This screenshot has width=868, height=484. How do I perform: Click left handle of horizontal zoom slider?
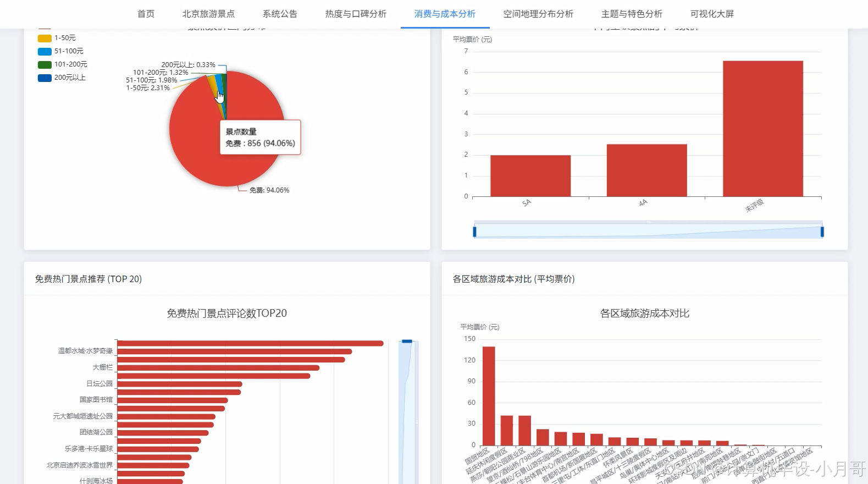474,232
